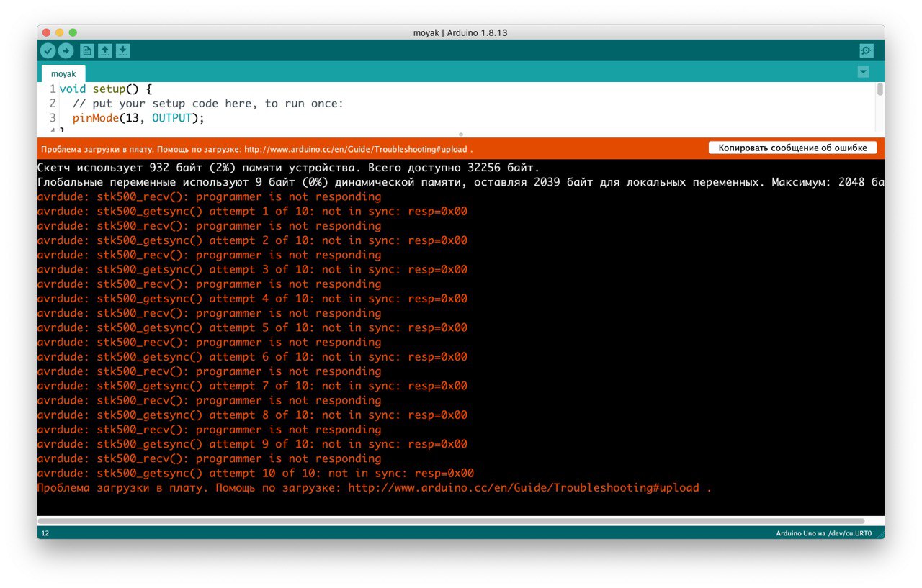Open an existing sketch
Image resolution: width=922 pixels, height=588 pixels.
pos(105,50)
